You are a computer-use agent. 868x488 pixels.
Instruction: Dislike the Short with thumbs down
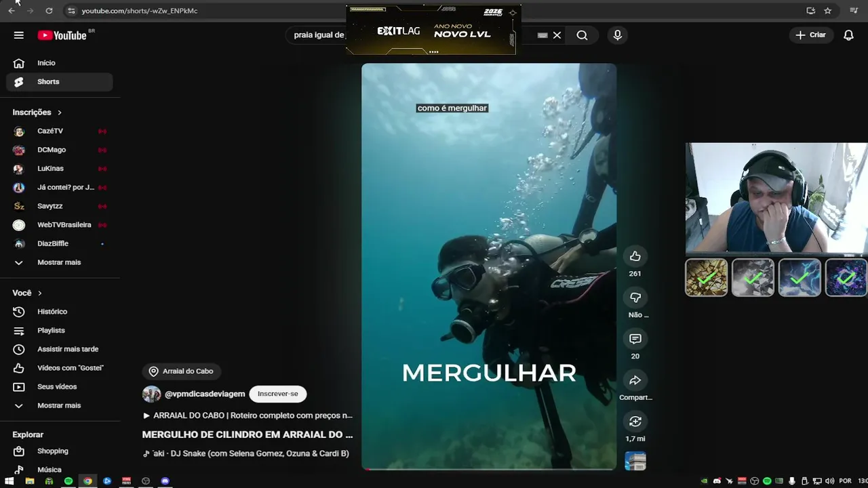(x=635, y=298)
